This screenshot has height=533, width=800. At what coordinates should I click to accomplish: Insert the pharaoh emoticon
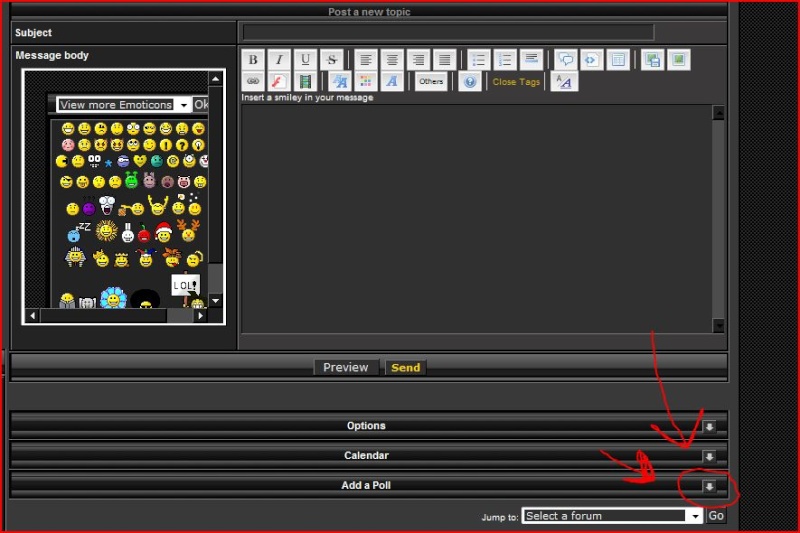[75, 257]
